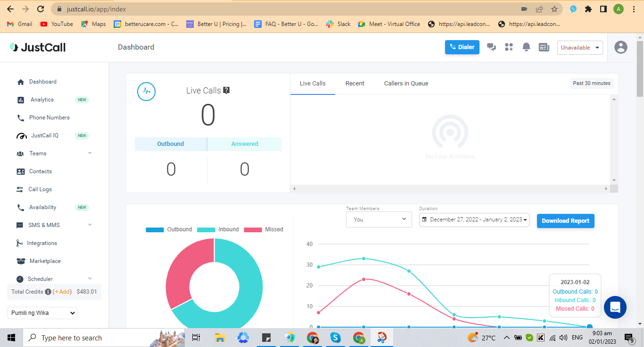This screenshot has width=644, height=347.
Task: Open the notifications bell
Action: point(526,47)
